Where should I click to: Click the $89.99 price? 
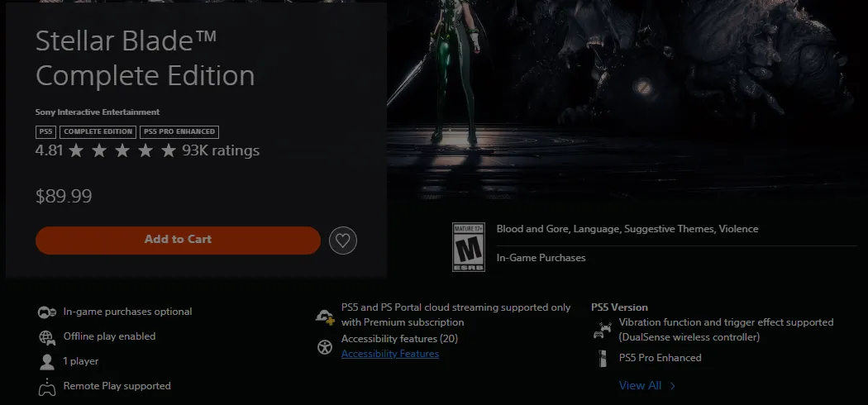point(64,197)
